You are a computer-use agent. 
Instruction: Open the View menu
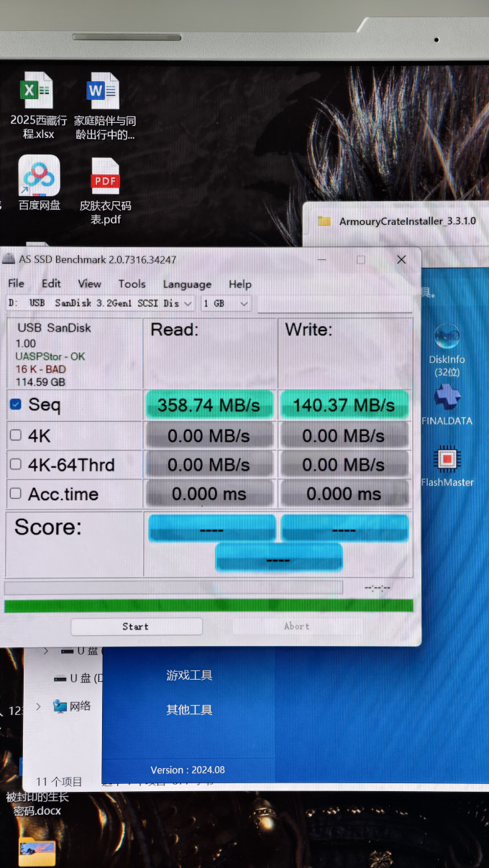point(90,284)
